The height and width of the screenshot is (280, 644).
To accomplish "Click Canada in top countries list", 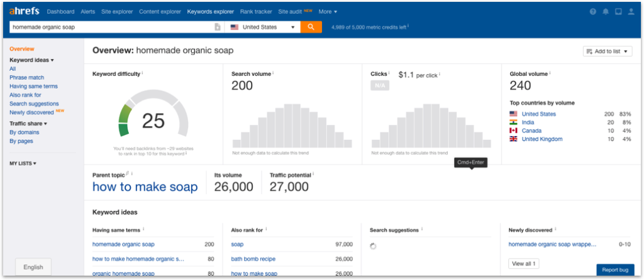I will tap(531, 131).
